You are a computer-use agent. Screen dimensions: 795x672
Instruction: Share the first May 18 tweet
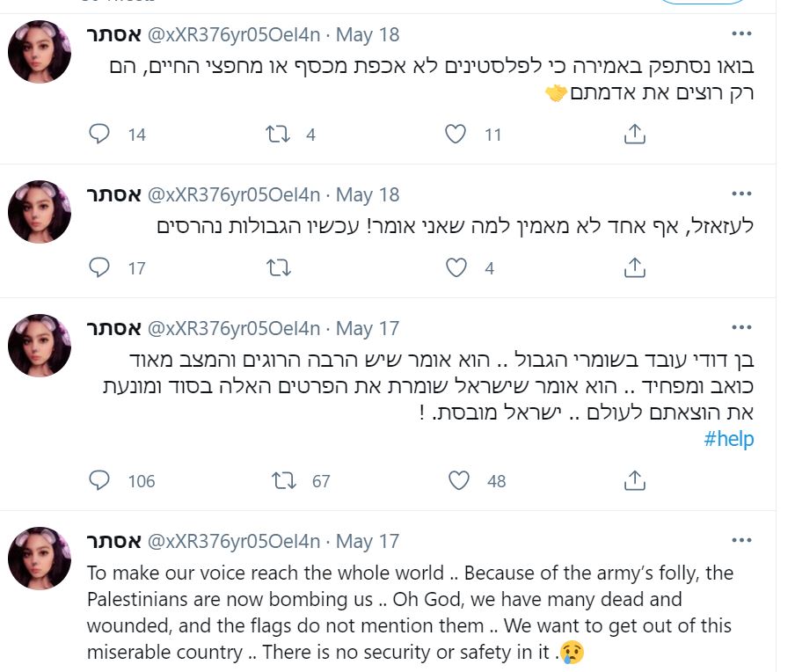coord(634,134)
